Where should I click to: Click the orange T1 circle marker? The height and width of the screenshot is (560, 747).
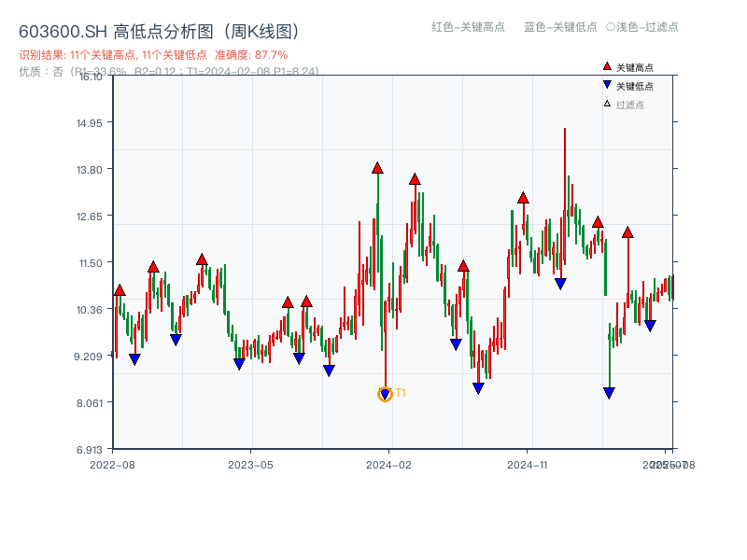[x=385, y=394]
